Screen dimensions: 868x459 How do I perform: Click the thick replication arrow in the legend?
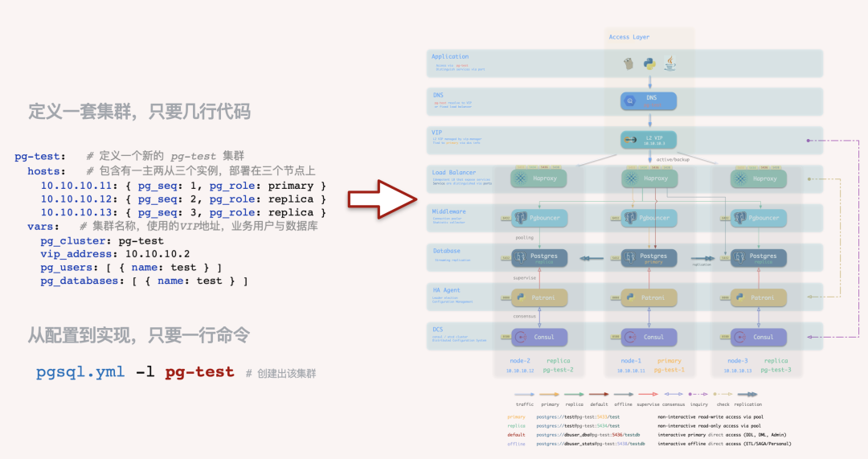(749, 395)
